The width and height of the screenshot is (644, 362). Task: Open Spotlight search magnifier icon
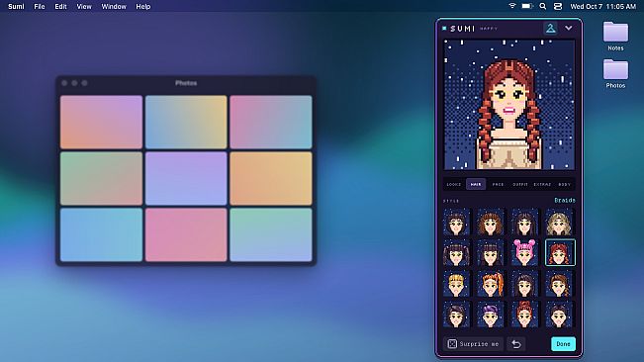(x=542, y=6)
